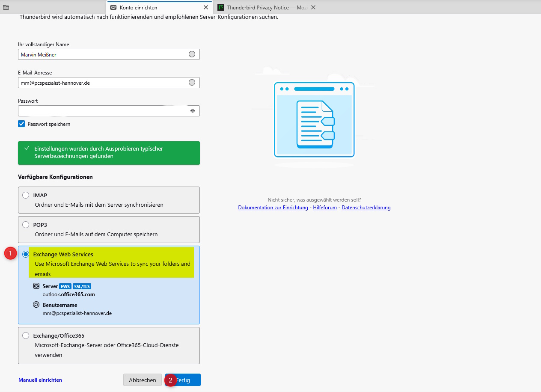Click the SSL/TLS badge next to Server
Viewport: 541px width, 392px height.
(82, 286)
